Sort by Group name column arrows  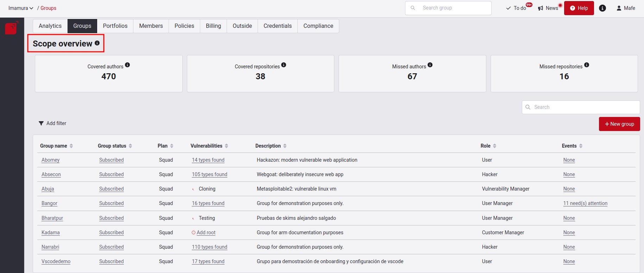pos(71,146)
